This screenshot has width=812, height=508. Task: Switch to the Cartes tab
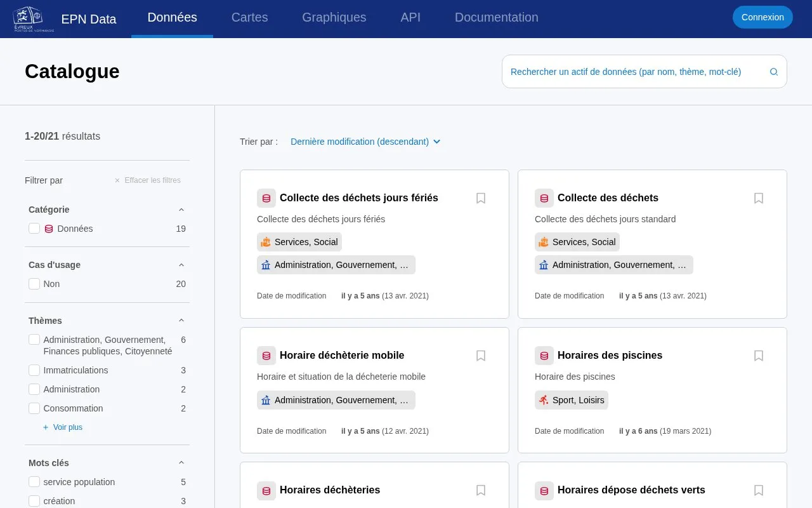(x=249, y=18)
